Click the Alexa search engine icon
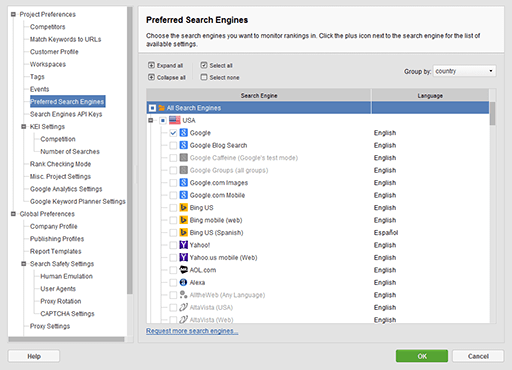The image size is (512, 370). pyautogui.click(x=183, y=282)
